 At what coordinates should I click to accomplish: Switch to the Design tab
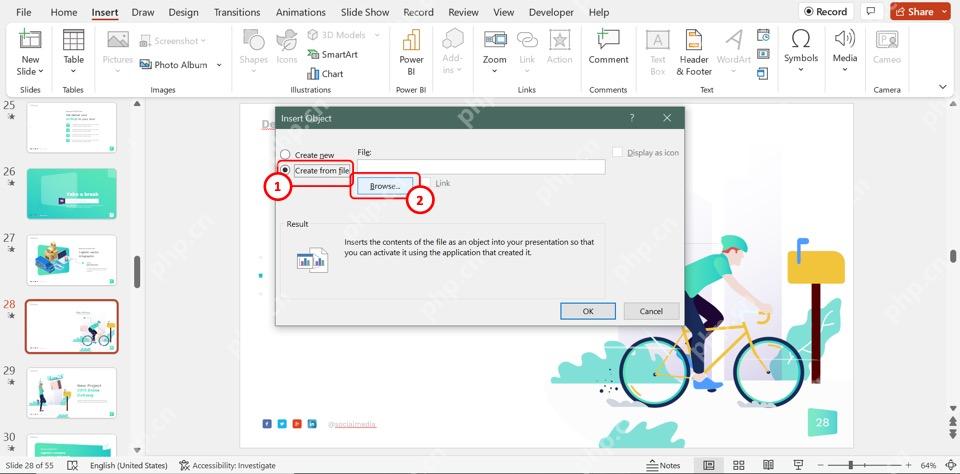pos(183,12)
